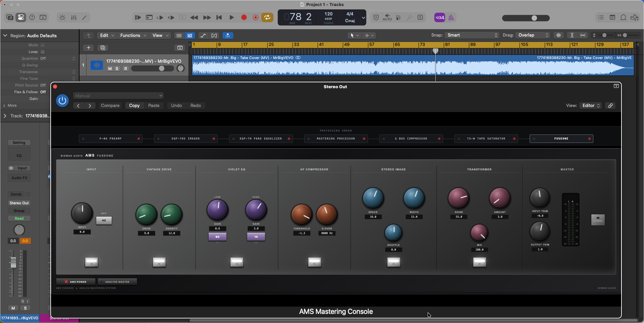644x323 pixels.
Task: Add a new track with plus button
Action: pyautogui.click(x=89, y=48)
